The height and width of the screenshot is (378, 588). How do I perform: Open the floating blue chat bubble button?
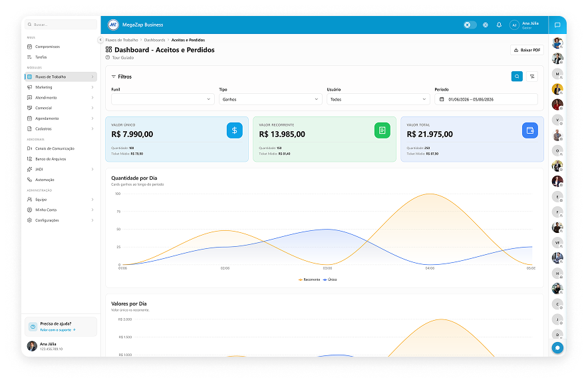click(557, 347)
